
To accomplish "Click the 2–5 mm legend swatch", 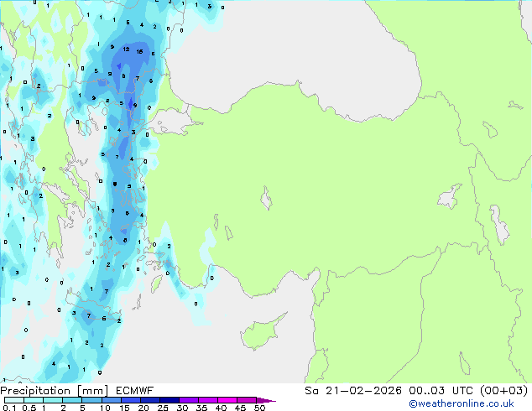I will click(72, 400).
